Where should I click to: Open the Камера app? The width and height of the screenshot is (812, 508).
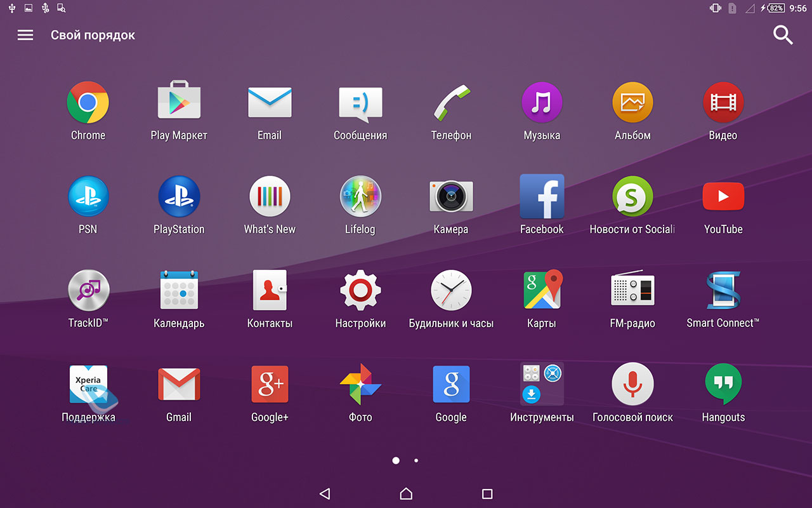pos(451,196)
